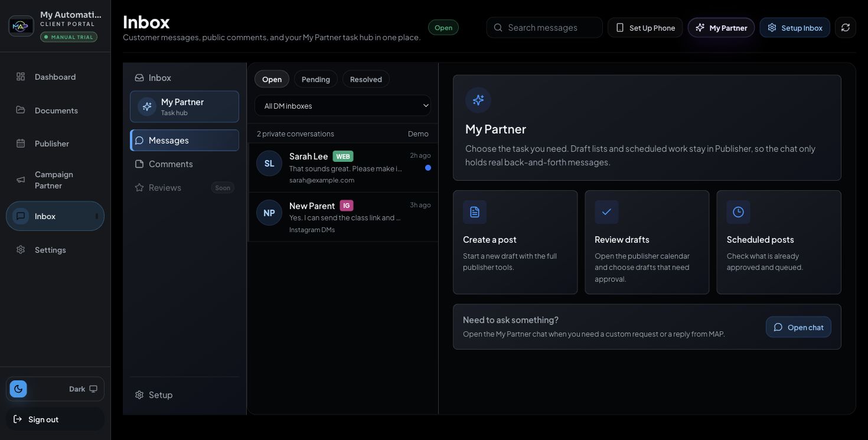
Task: Click the Open status badge in the header
Action: pos(443,28)
